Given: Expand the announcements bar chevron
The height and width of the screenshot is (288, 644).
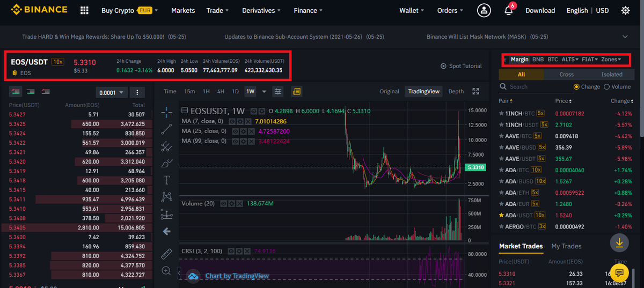Looking at the screenshot, I should tap(625, 36).
